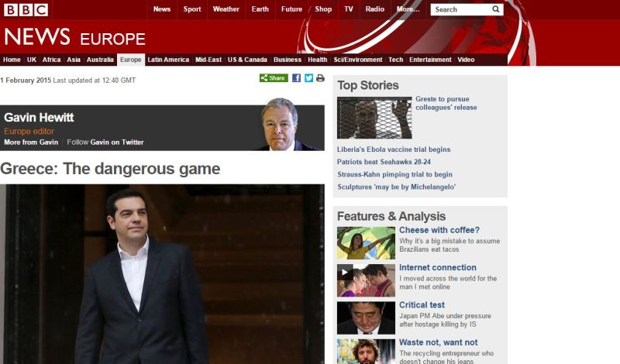620x364 pixels.
Task: Click the BBC logo
Action: (x=26, y=9)
